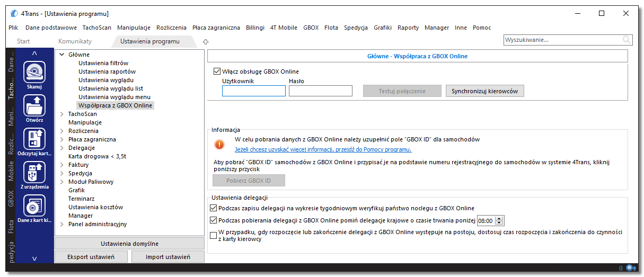644x277 pixels.
Task: Select Ustawienia wyglądu list in the tree
Action: point(111,88)
